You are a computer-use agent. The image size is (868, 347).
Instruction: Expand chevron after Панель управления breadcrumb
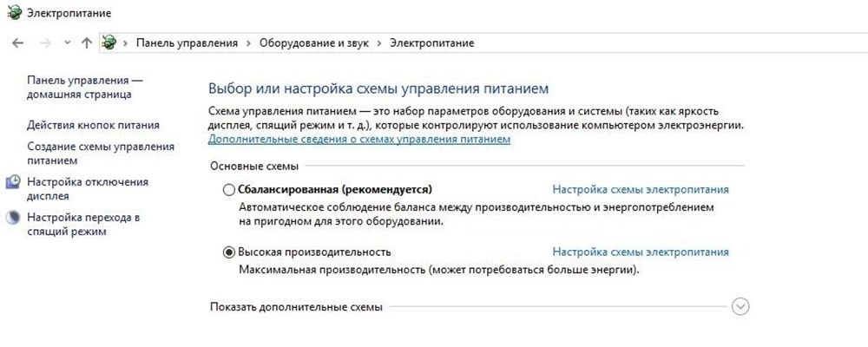tap(248, 43)
